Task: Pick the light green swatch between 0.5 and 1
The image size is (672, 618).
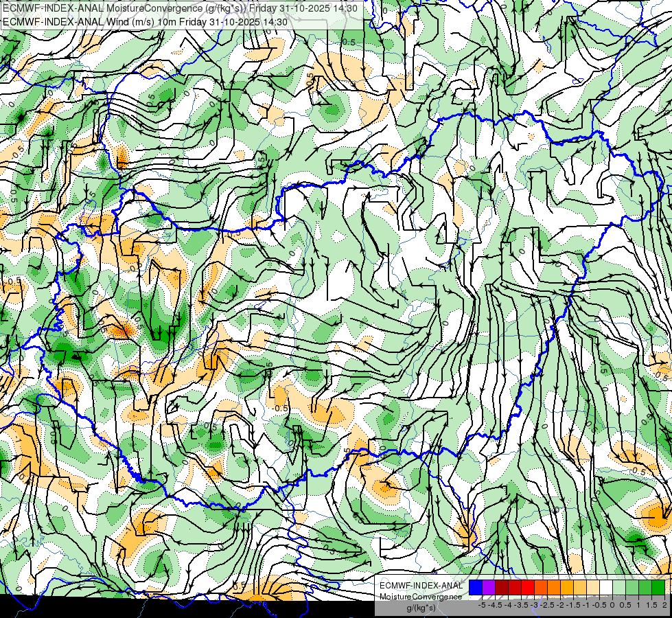Action: click(632, 587)
